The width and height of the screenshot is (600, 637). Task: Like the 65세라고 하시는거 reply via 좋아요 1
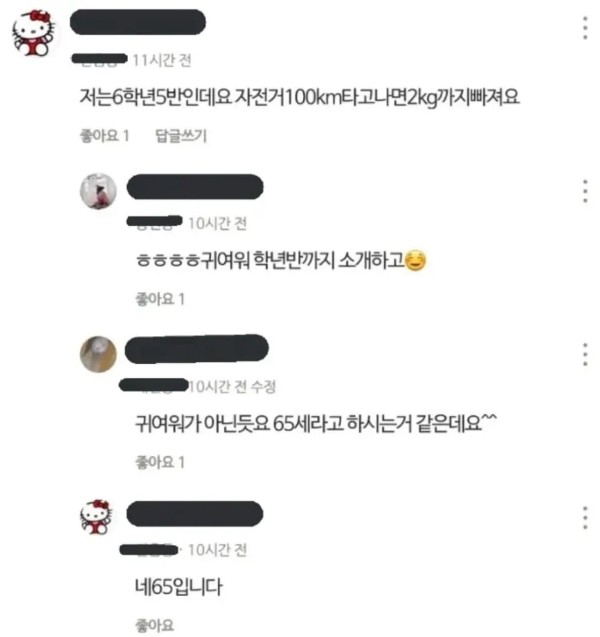pyautogui.click(x=160, y=462)
